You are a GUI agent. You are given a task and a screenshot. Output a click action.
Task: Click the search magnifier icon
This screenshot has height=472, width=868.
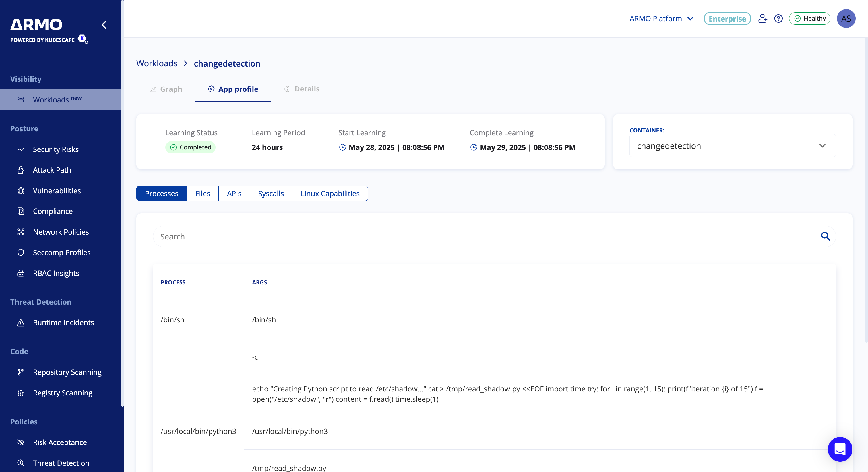click(825, 236)
